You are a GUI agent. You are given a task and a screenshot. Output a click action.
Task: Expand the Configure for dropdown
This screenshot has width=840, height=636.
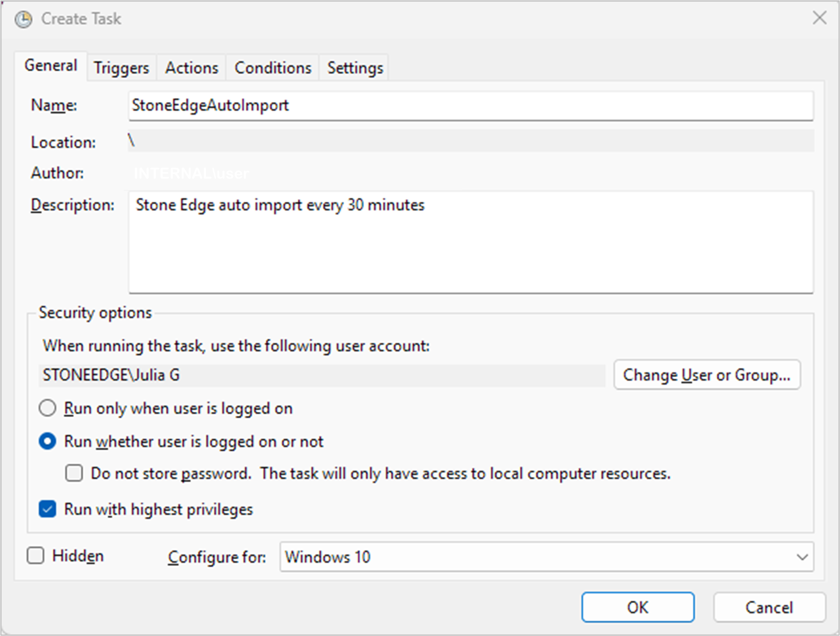pyautogui.click(x=547, y=557)
